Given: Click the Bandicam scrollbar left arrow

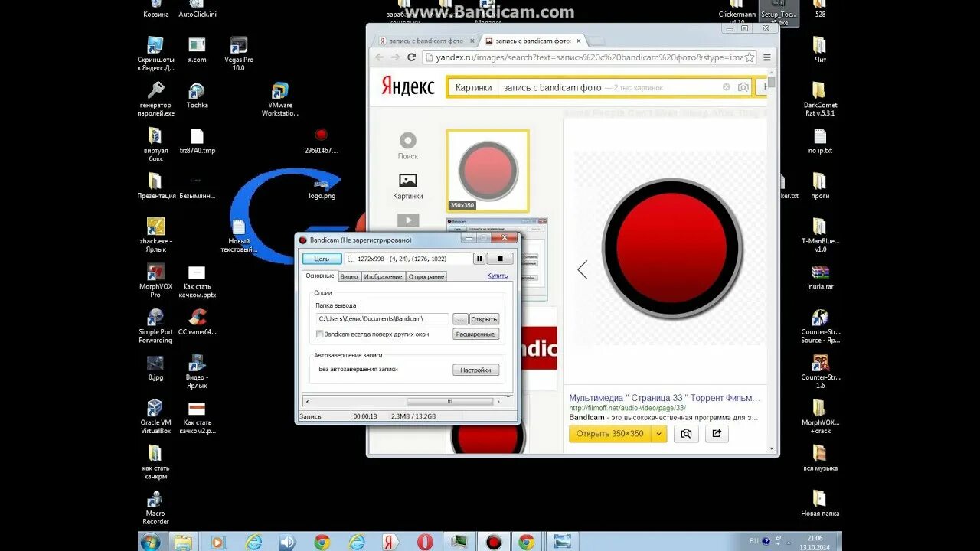Looking at the screenshot, I should tap(307, 401).
